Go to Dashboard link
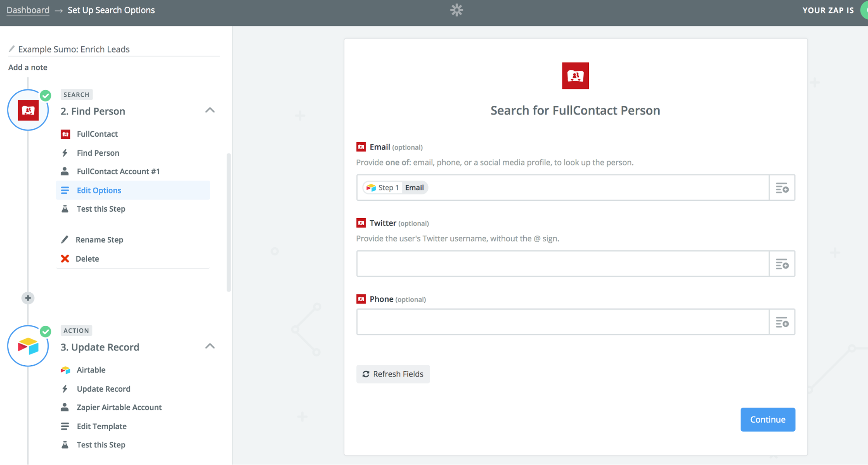Viewport: 868px width, 465px height. 28,10
